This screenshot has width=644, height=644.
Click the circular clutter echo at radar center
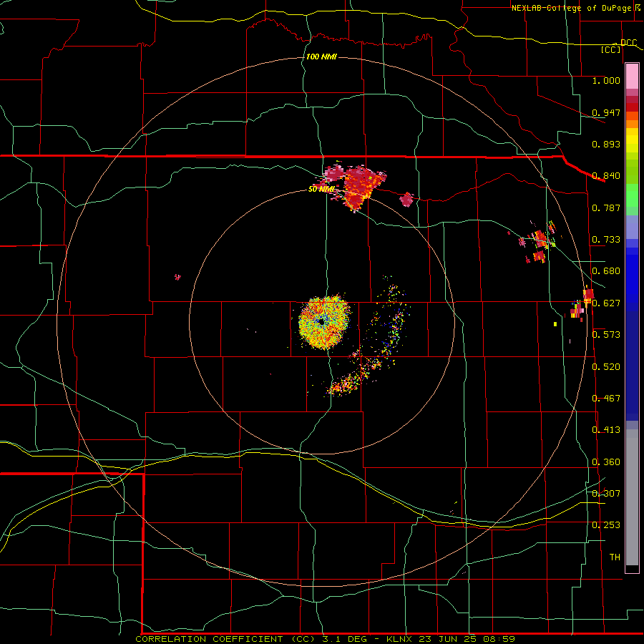coord(324,323)
